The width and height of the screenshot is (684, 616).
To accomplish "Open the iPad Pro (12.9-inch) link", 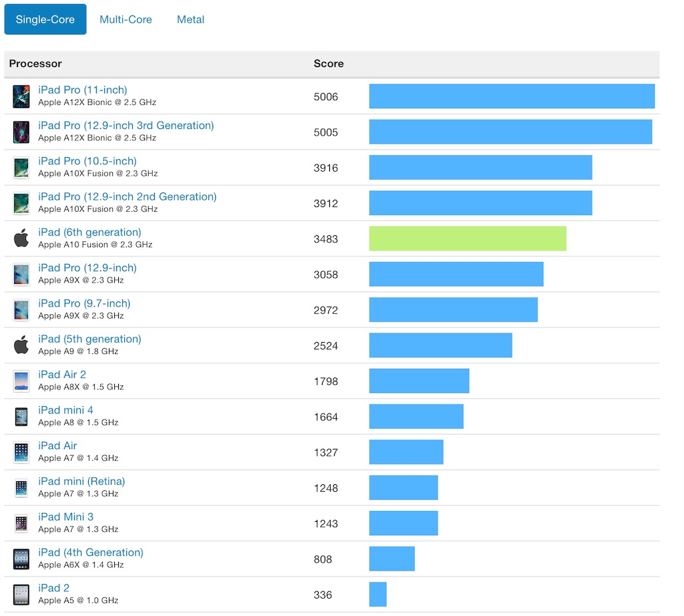I will click(x=88, y=268).
